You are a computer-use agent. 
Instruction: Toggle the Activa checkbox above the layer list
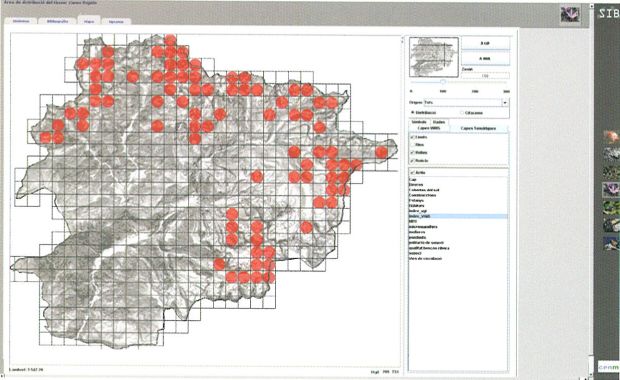click(413, 173)
